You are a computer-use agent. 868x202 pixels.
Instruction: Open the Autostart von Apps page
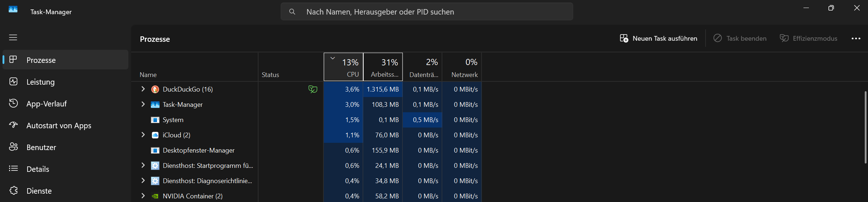[66, 125]
